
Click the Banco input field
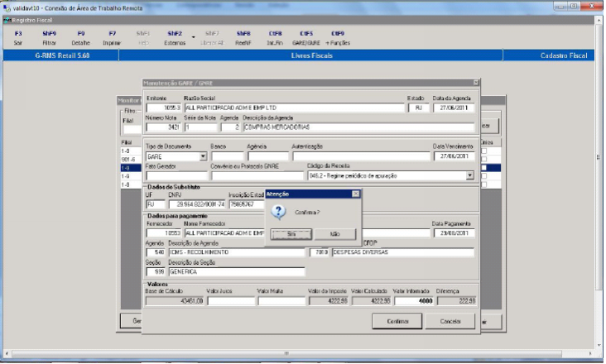pos(227,156)
